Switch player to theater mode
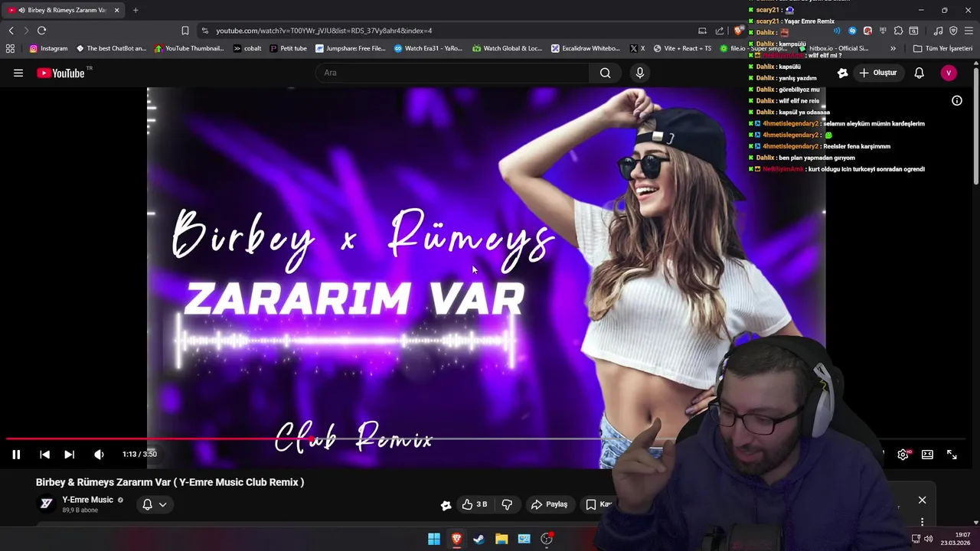The image size is (980, 551). pyautogui.click(x=927, y=455)
